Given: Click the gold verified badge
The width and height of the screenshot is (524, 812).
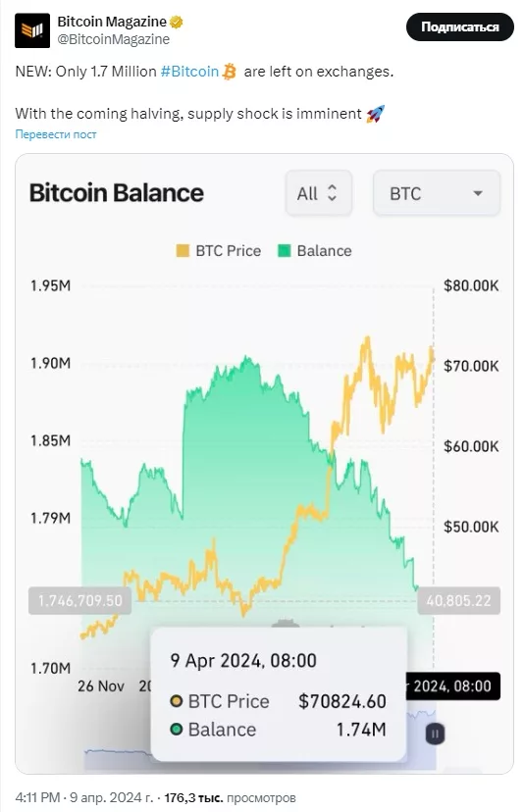Looking at the screenshot, I should (177, 23).
